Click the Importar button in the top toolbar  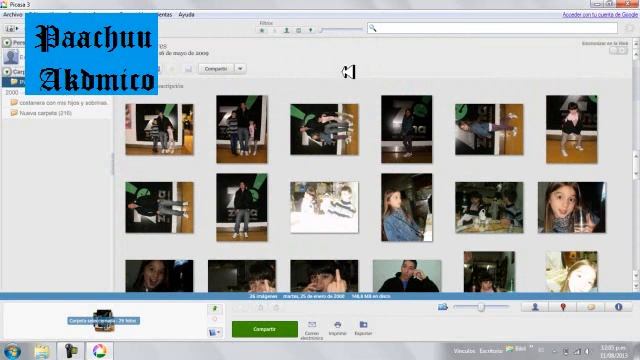12,29
